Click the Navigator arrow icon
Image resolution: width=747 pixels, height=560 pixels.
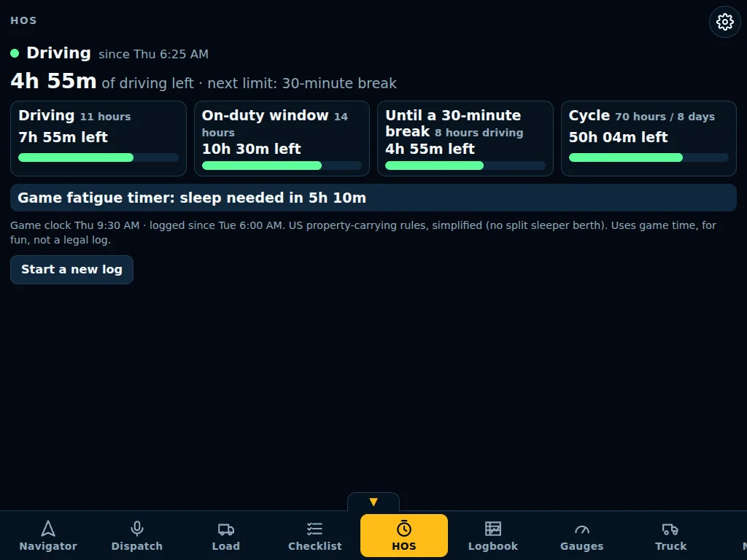48,529
